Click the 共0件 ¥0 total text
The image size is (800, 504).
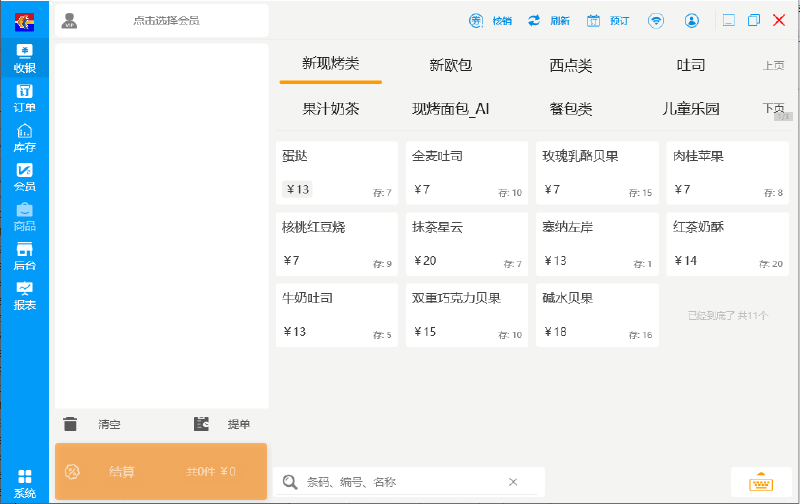pos(211,472)
